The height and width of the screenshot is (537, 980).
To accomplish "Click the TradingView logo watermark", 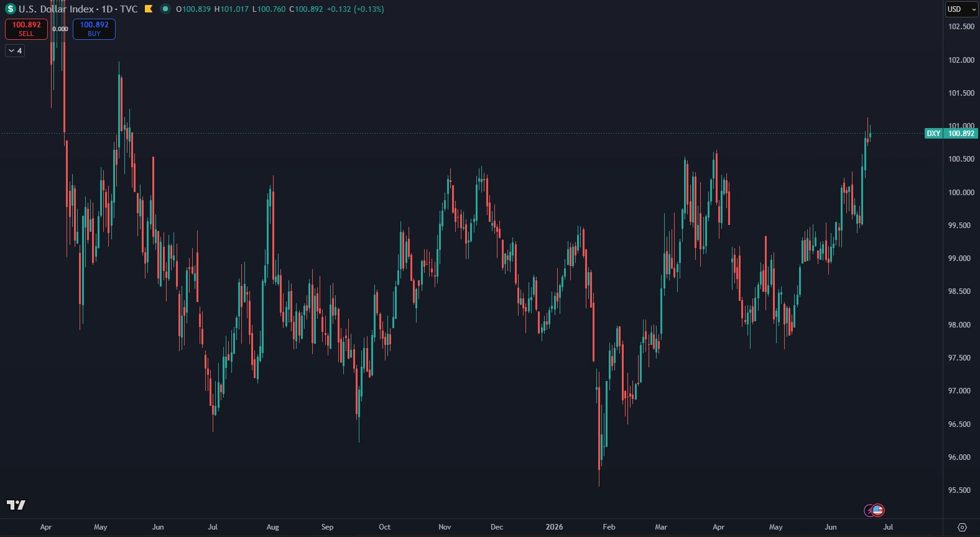I will click(16, 505).
